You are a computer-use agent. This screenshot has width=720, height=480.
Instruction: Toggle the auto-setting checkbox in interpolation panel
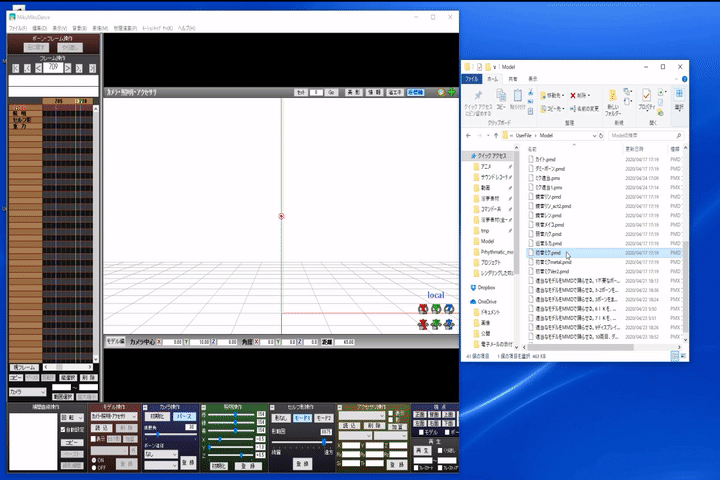tap(63, 429)
